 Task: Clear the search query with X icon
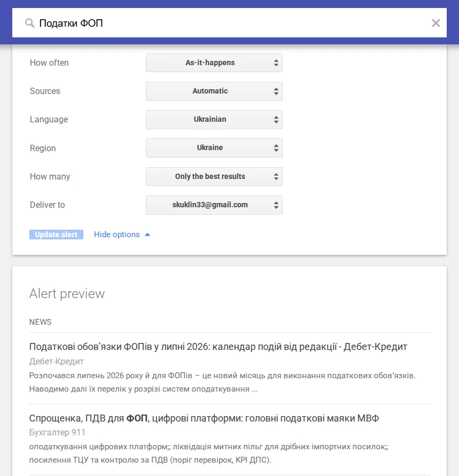tap(435, 23)
